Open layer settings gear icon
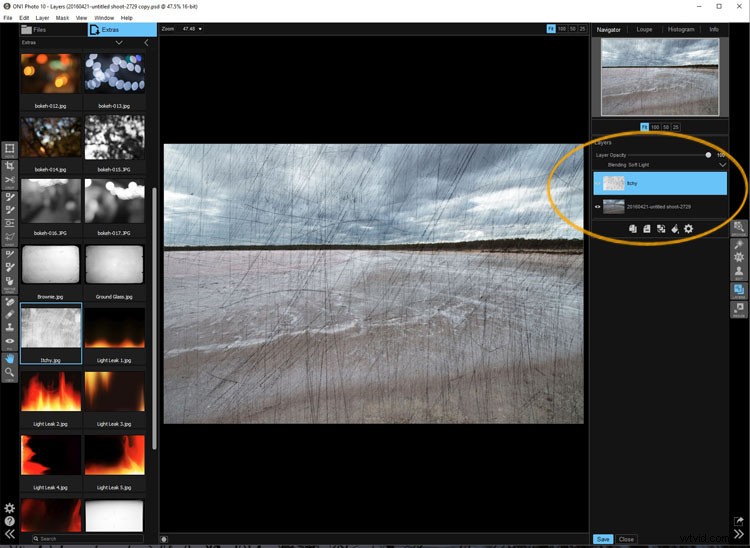This screenshot has width=750, height=548. pos(688,229)
